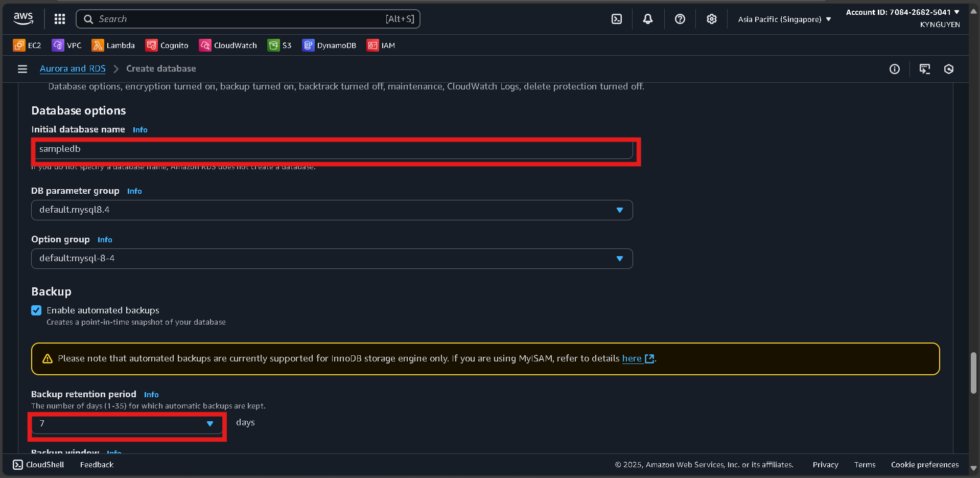Open the CloudWatch service shortcut

[228, 45]
